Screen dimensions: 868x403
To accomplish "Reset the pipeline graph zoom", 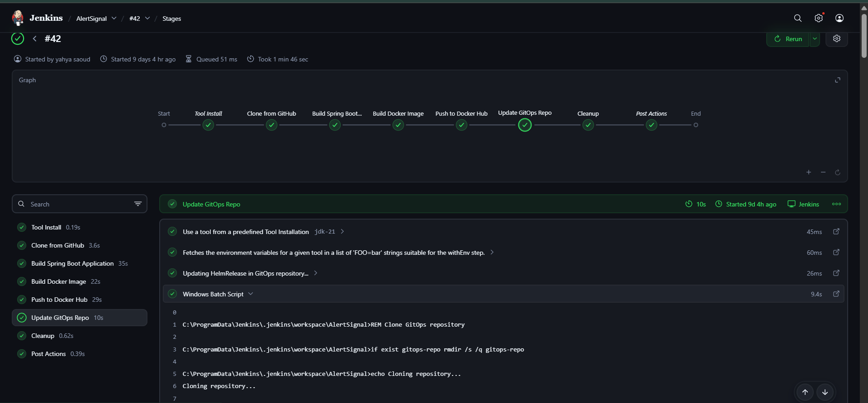I will 837,172.
